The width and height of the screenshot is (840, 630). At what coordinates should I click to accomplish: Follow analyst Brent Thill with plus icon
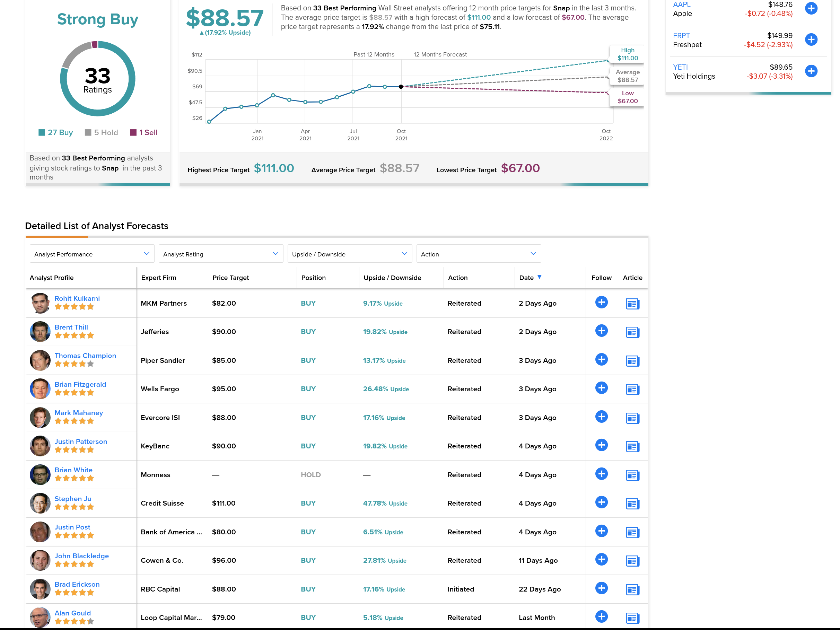tap(601, 331)
